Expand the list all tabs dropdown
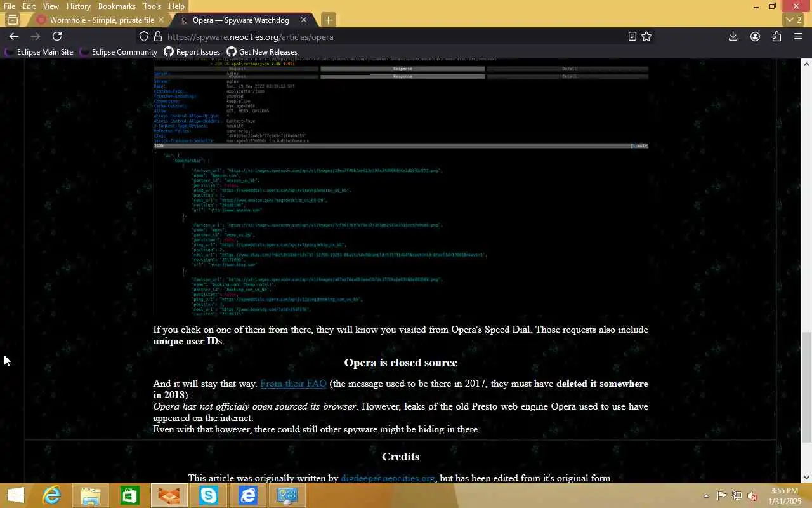This screenshot has height=508, width=812. (x=794, y=20)
